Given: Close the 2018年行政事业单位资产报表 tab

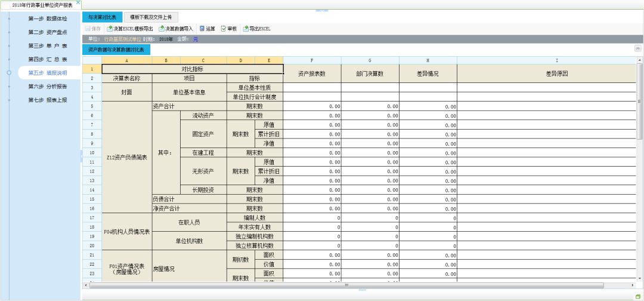Looking at the screenshot, I should 78,2.
